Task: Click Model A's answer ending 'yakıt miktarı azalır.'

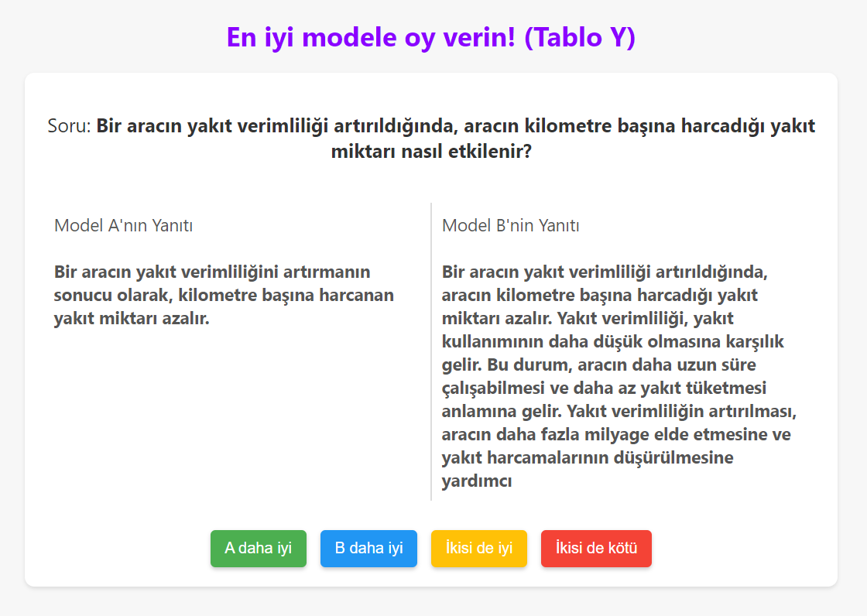Action: click(224, 296)
